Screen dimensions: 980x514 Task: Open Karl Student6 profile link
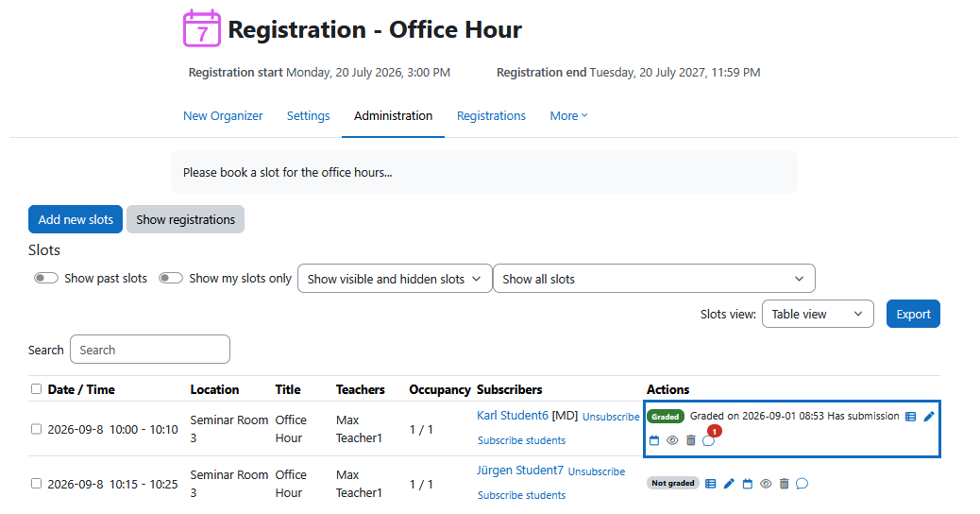coord(513,415)
